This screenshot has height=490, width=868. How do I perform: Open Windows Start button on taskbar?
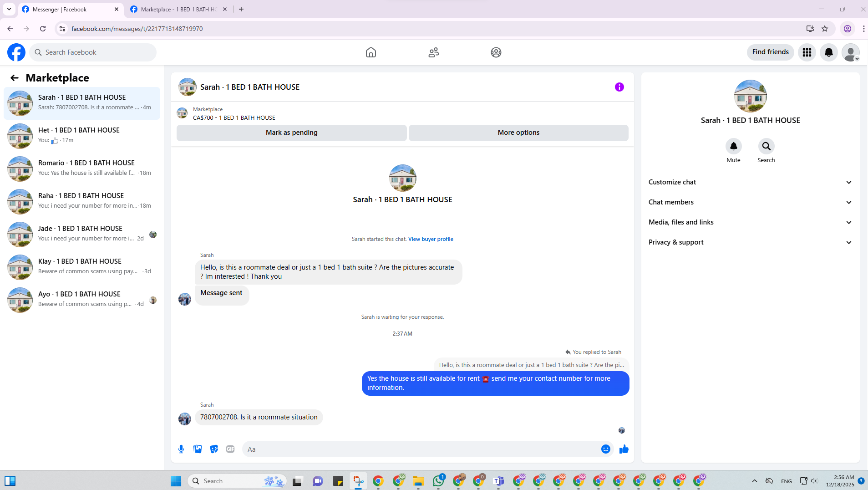176,481
